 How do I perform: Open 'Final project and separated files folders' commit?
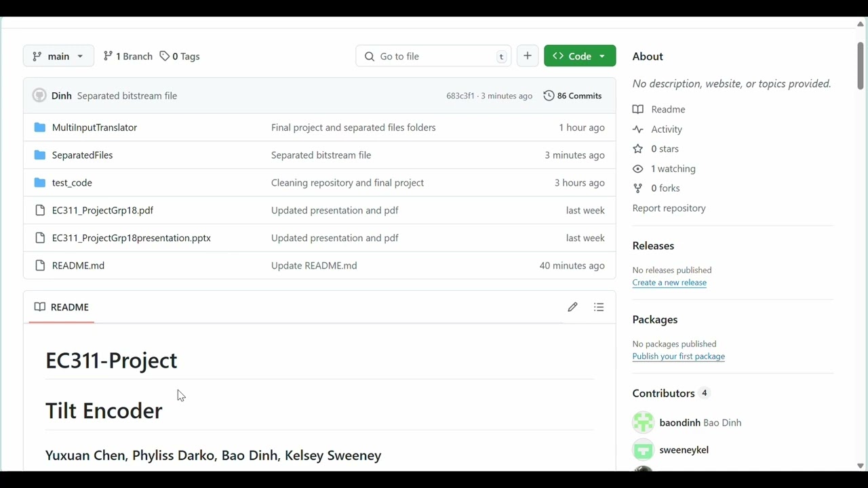coord(353,127)
